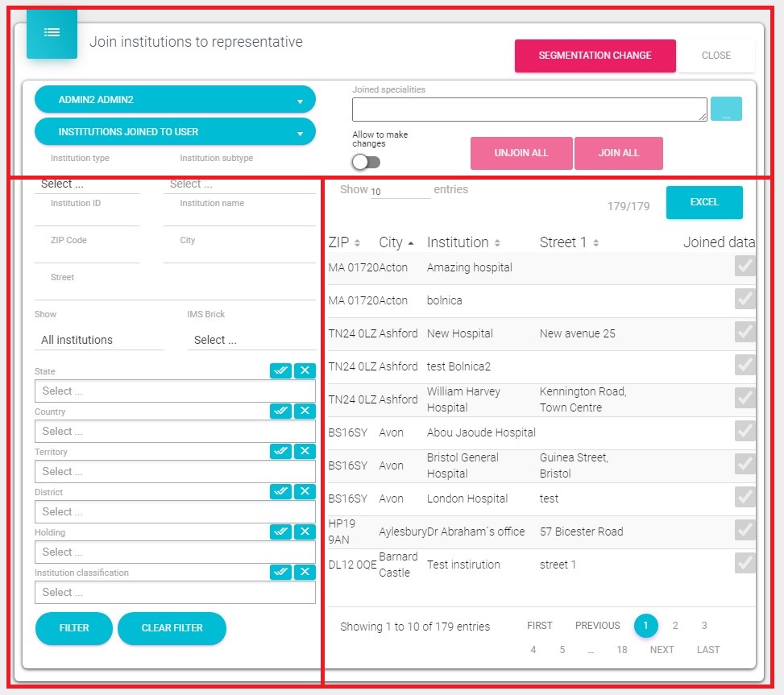
Task: Expand the ADMIN2 ADMIN2 user dropdown
Action: (x=175, y=100)
